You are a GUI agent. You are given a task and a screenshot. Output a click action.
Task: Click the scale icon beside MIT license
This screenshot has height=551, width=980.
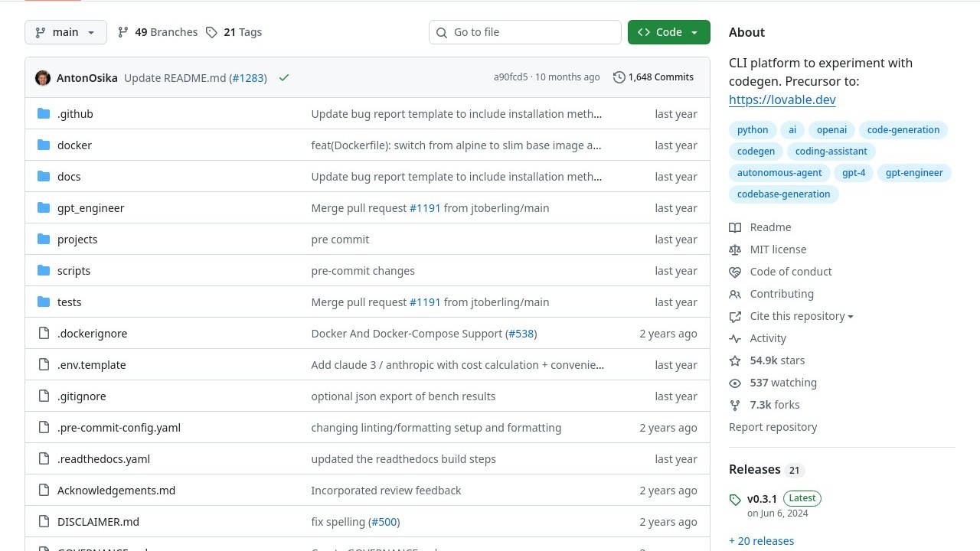point(735,249)
